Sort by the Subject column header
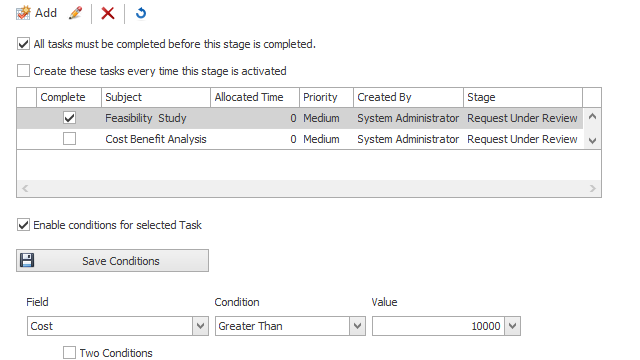The height and width of the screenshot is (360, 640). click(156, 97)
